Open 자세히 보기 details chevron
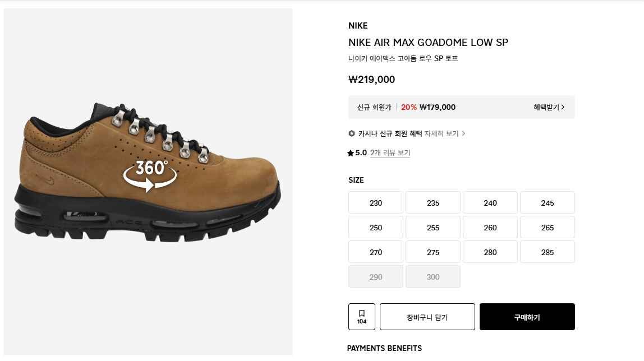This screenshot has width=644, height=361. (464, 133)
